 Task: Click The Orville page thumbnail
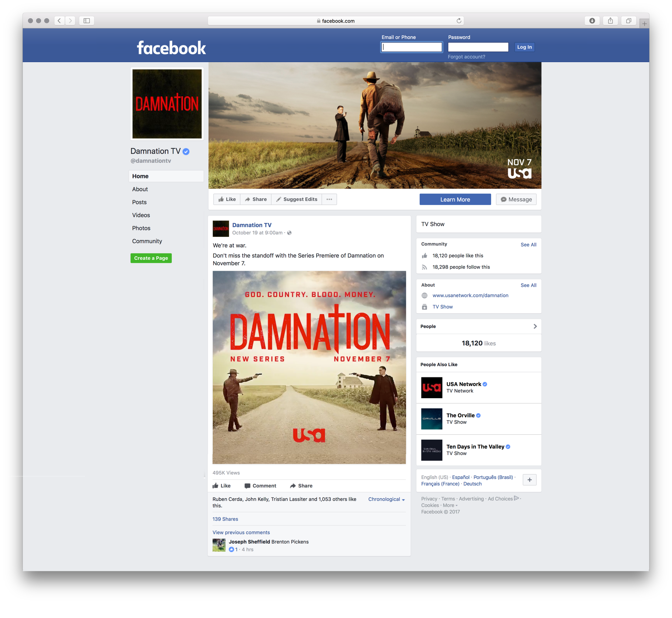click(x=431, y=419)
